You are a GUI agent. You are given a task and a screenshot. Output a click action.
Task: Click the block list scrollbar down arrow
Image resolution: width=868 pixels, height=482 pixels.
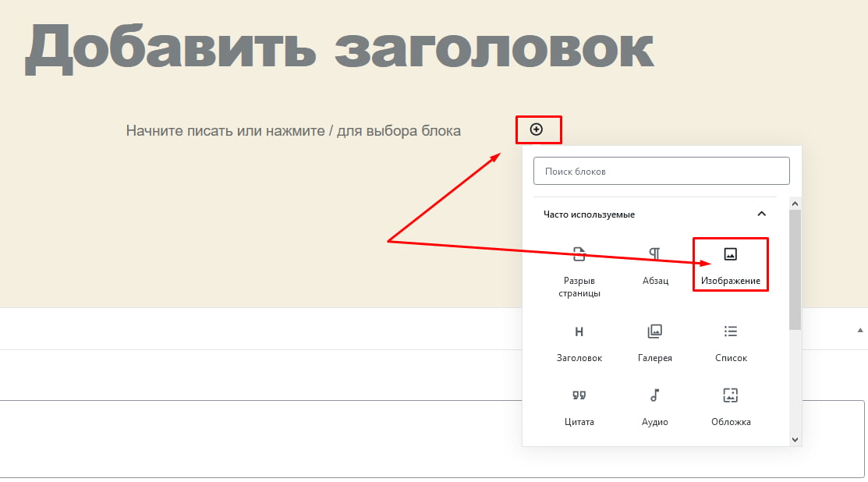click(x=795, y=440)
